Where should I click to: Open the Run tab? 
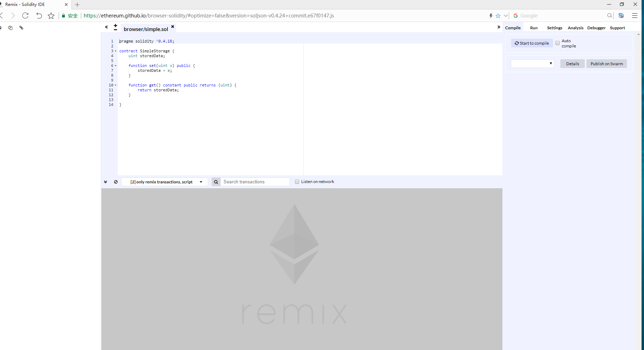pos(534,28)
